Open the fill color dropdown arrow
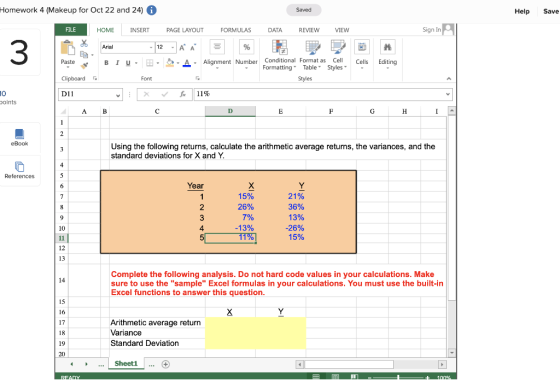Image resolution: width=560 pixels, height=388 pixels. (x=178, y=63)
